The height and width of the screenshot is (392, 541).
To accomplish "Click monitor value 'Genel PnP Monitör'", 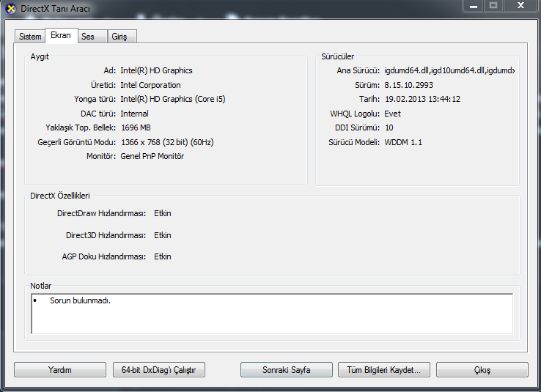I will tap(152, 156).
